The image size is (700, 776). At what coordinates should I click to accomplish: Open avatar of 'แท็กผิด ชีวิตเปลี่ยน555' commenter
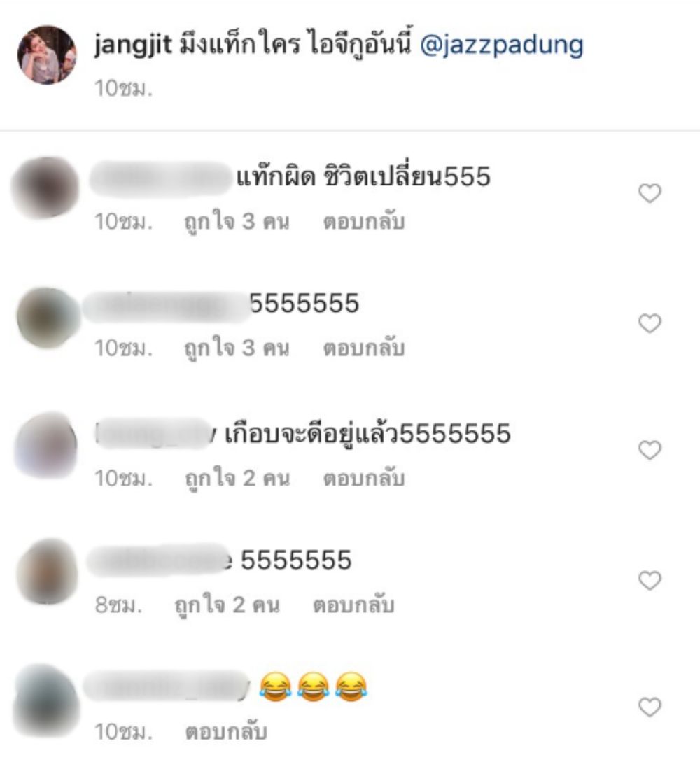[45, 188]
